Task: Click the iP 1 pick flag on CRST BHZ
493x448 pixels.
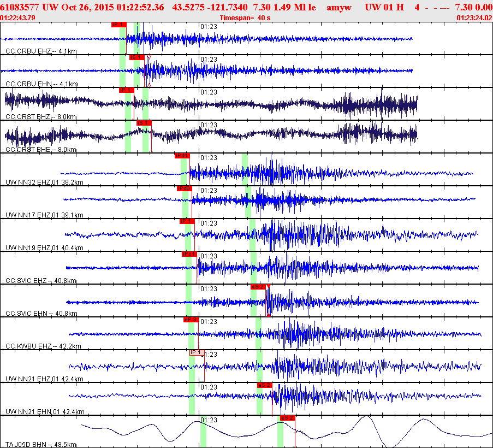Action: (127, 90)
